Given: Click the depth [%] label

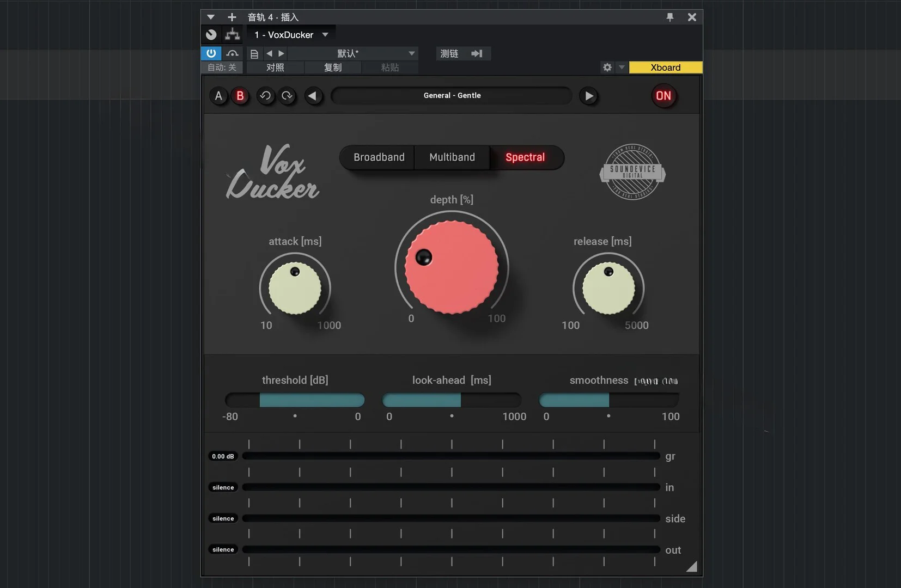Looking at the screenshot, I should click(x=452, y=200).
